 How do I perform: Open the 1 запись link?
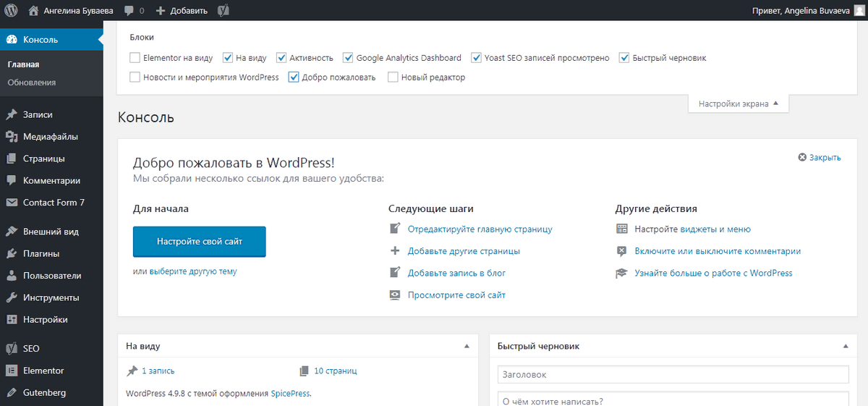pos(158,371)
